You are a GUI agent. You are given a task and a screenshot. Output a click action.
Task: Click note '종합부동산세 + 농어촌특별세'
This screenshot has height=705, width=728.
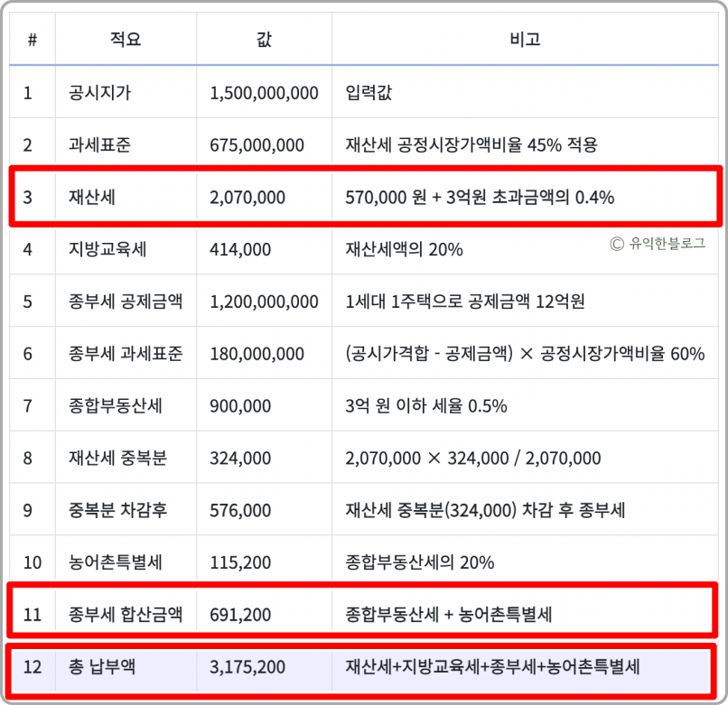pyautogui.click(x=449, y=615)
